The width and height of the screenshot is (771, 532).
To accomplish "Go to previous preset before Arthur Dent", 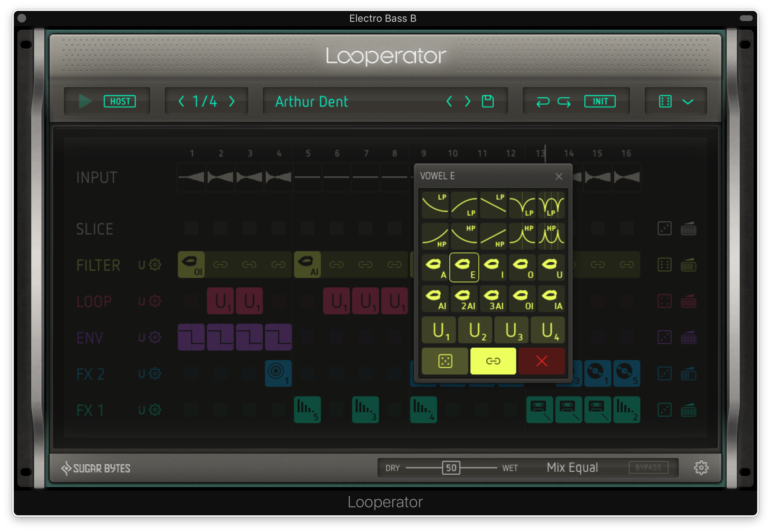I will coord(449,101).
